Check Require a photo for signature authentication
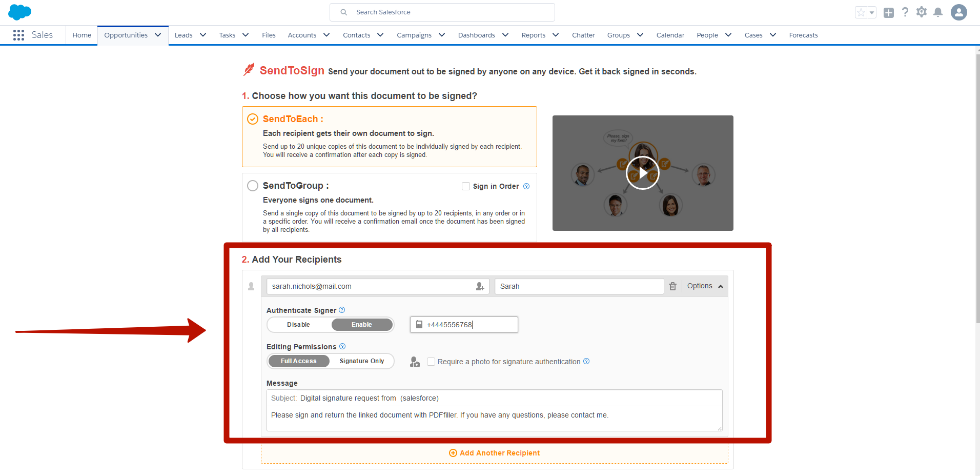This screenshot has width=980, height=476. [x=431, y=362]
